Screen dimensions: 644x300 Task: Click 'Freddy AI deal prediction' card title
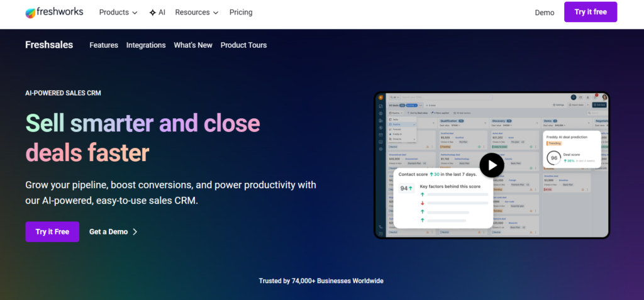click(x=567, y=137)
